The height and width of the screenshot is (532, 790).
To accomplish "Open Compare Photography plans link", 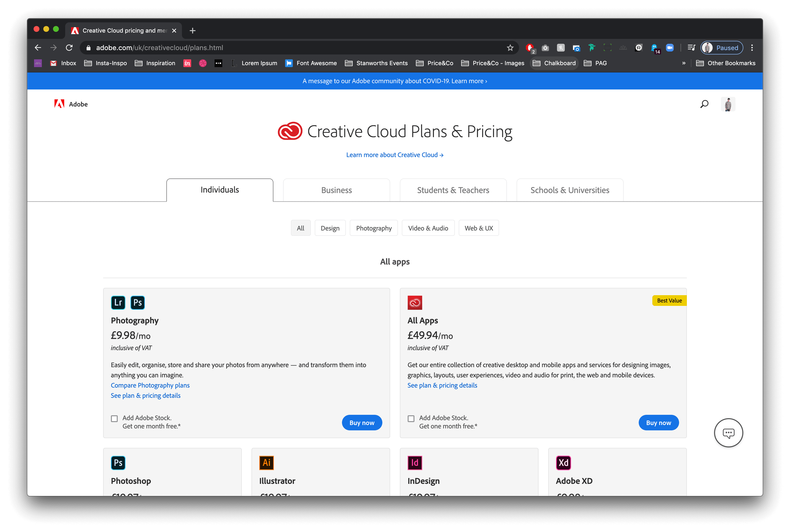I will tap(150, 385).
